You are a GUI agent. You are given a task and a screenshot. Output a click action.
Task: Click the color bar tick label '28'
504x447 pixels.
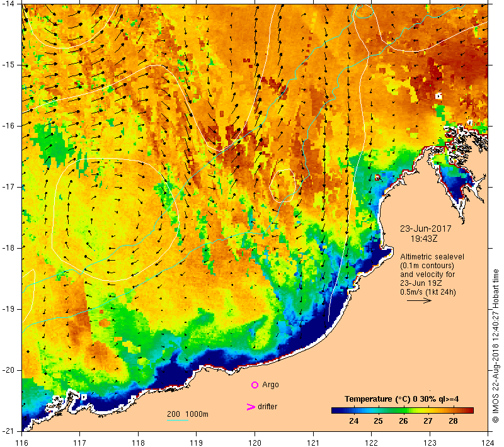pyautogui.click(x=453, y=421)
